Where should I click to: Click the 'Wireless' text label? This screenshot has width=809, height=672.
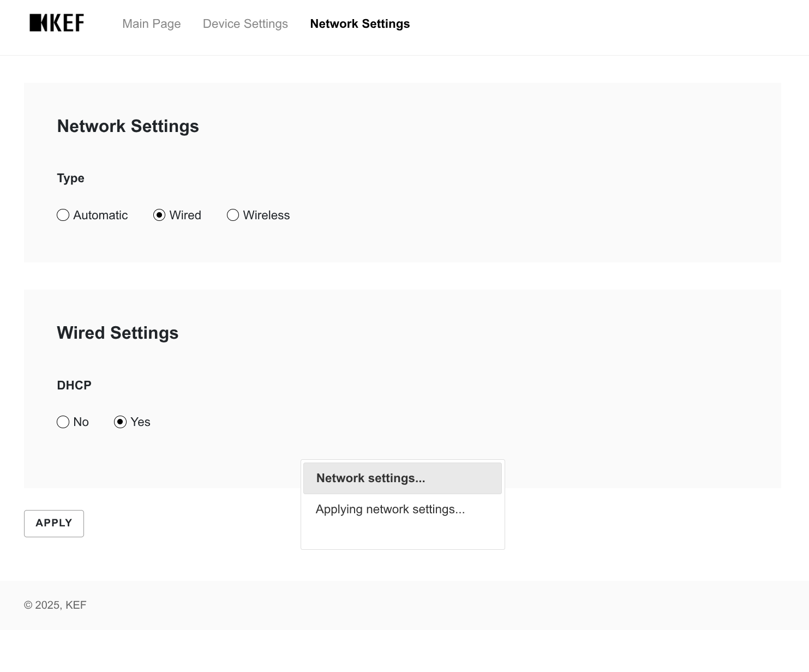tap(266, 215)
